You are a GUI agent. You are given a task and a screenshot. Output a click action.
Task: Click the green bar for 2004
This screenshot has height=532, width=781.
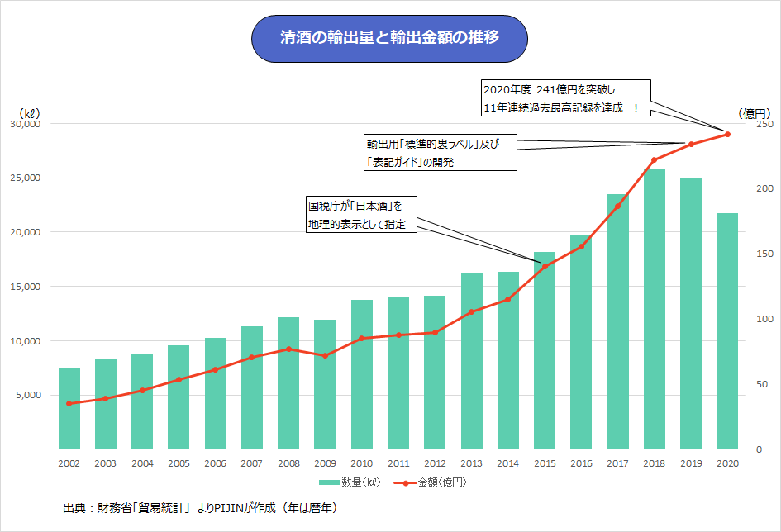[x=142, y=401]
